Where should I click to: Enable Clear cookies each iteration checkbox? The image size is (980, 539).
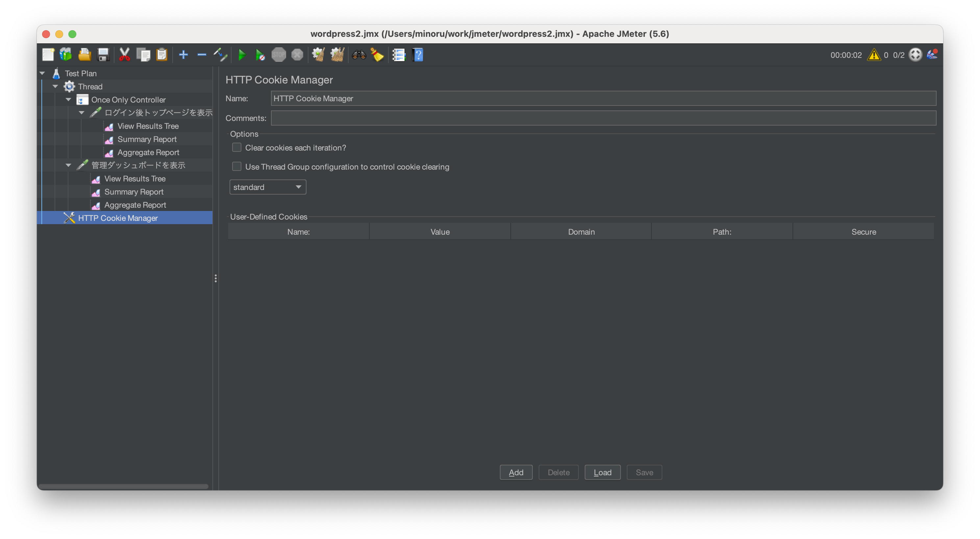pos(237,148)
